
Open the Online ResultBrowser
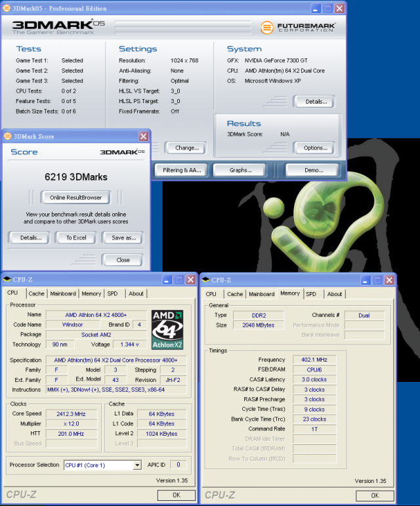[75, 198]
